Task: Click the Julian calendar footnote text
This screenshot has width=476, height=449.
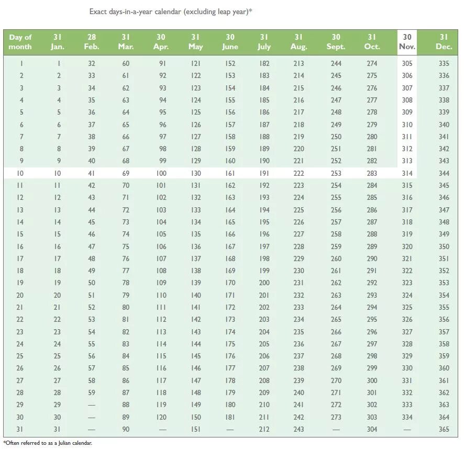Action: [48, 443]
